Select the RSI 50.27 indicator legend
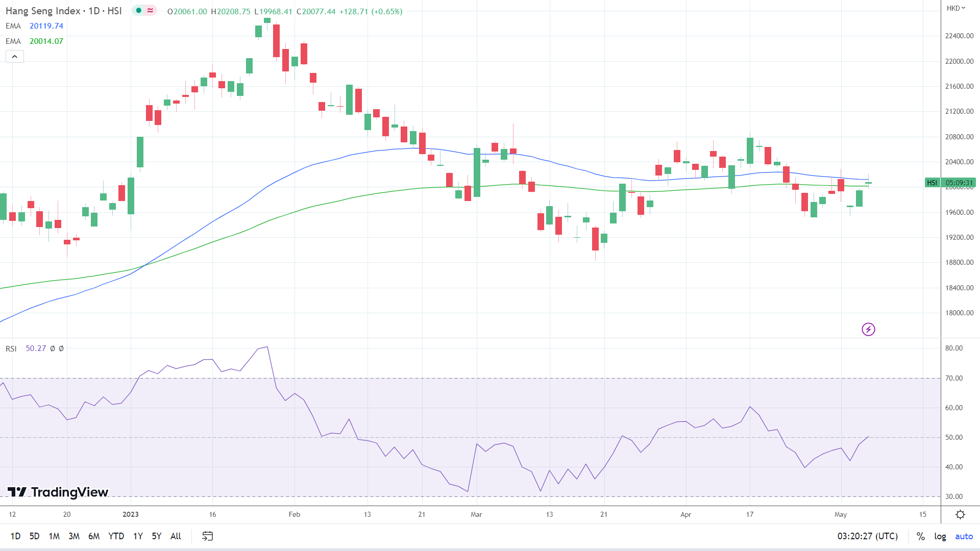980x551 pixels. pos(26,348)
